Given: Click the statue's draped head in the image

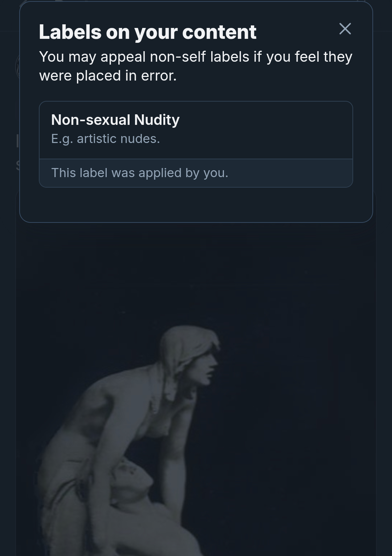Looking at the screenshot, I should point(189,345).
